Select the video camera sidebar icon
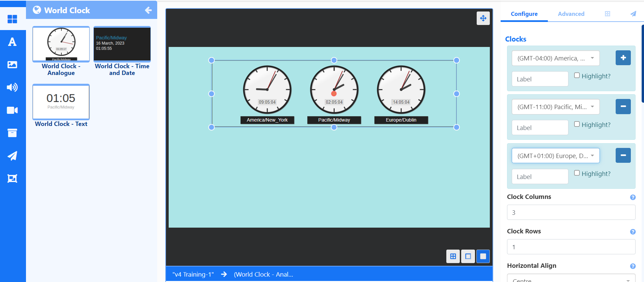 [x=12, y=110]
